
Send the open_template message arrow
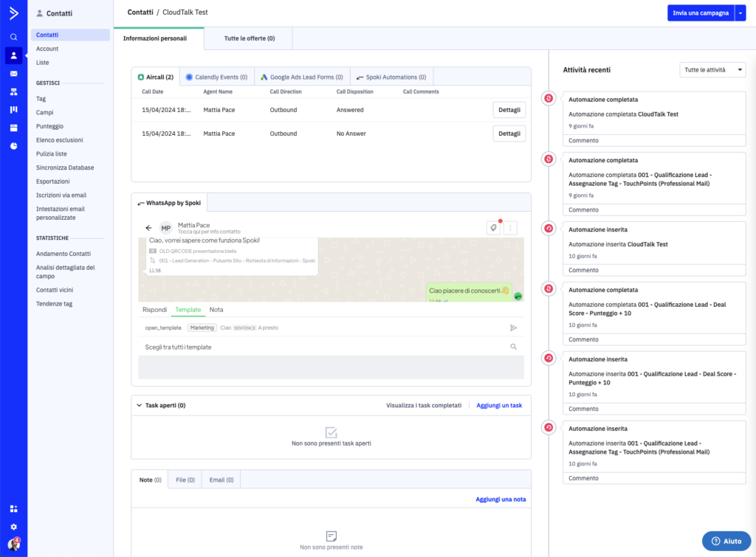(x=514, y=328)
